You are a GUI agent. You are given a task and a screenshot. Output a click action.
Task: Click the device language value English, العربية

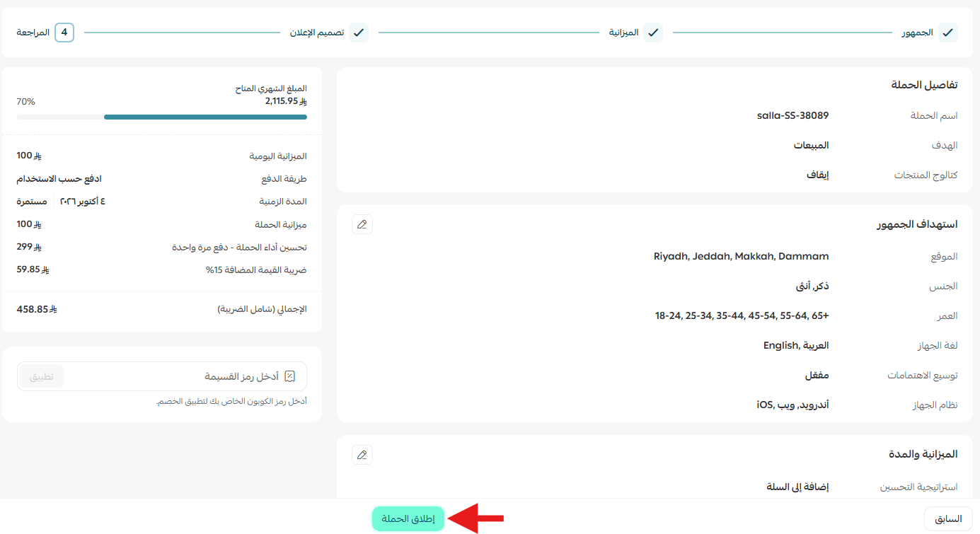tap(796, 345)
